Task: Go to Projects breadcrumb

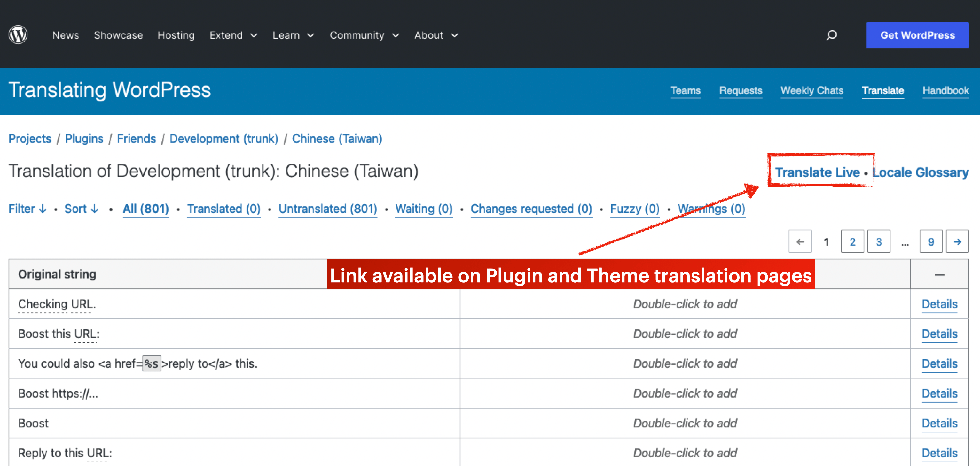Action: pos(30,139)
